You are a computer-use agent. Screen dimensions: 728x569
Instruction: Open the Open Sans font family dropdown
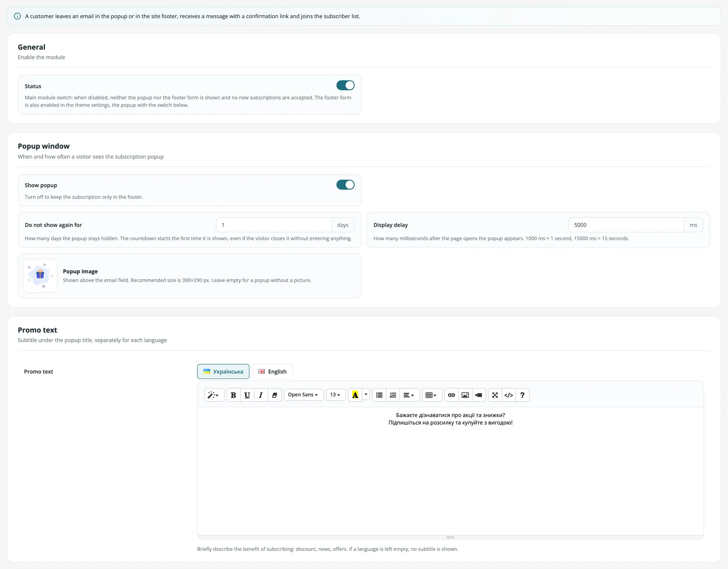tap(303, 395)
